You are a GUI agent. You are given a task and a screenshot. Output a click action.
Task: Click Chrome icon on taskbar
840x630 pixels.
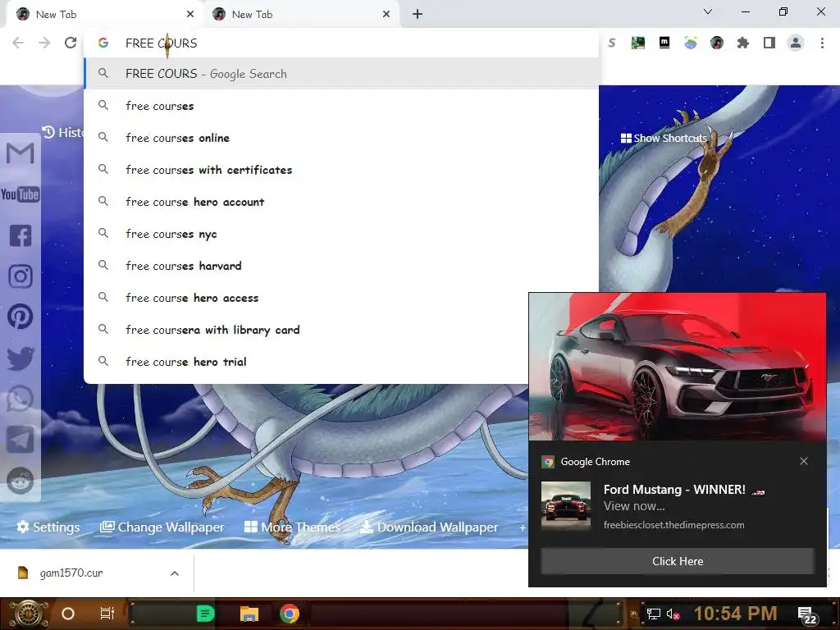coord(290,614)
